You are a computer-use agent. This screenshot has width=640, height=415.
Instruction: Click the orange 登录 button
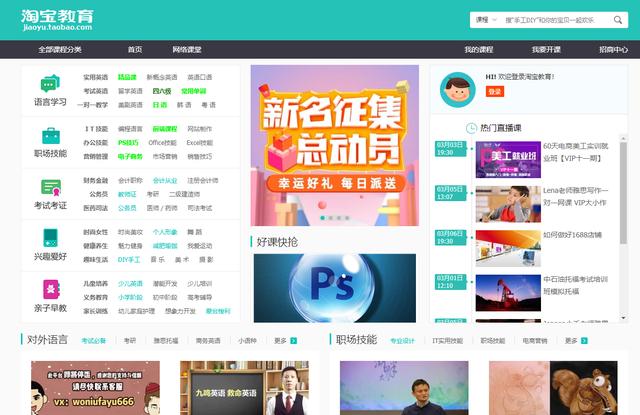(495, 91)
